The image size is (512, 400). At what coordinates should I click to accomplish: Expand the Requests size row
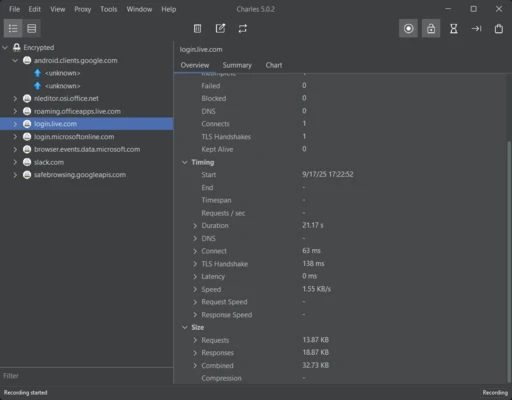pos(195,340)
